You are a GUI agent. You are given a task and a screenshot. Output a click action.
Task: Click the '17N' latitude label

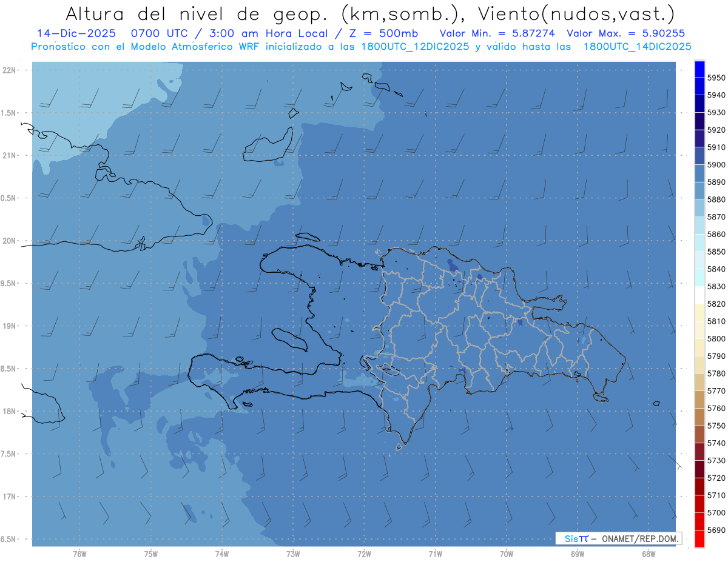(x=10, y=497)
